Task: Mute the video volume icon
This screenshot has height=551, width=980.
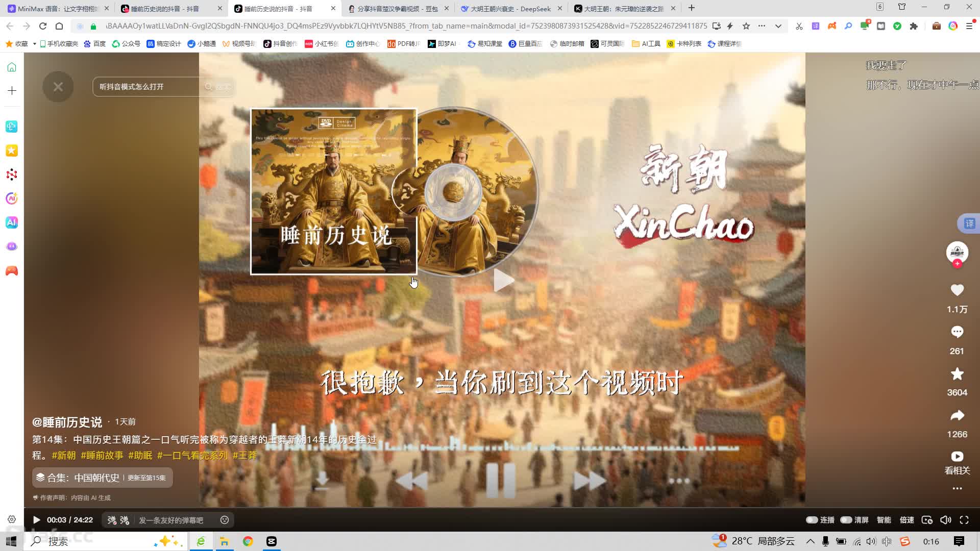Action: click(x=945, y=520)
